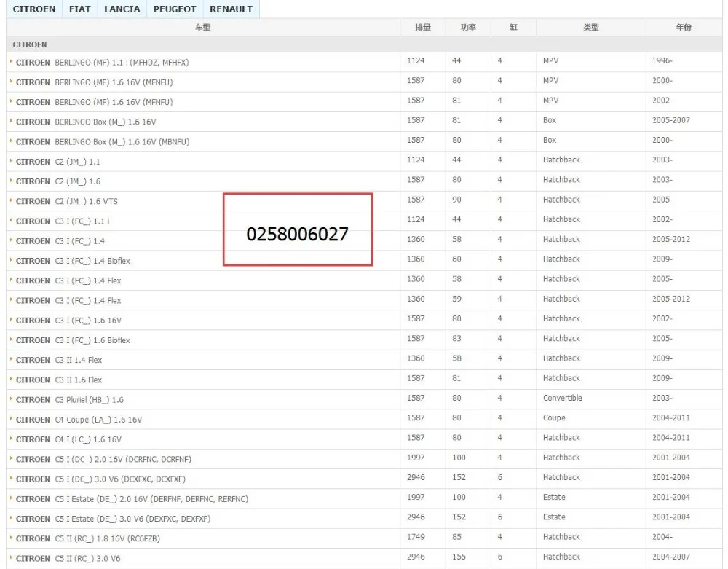This screenshot has width=728, height=569.
Task: Click the CITROEN group header row
Action: [x=364, y=44]
